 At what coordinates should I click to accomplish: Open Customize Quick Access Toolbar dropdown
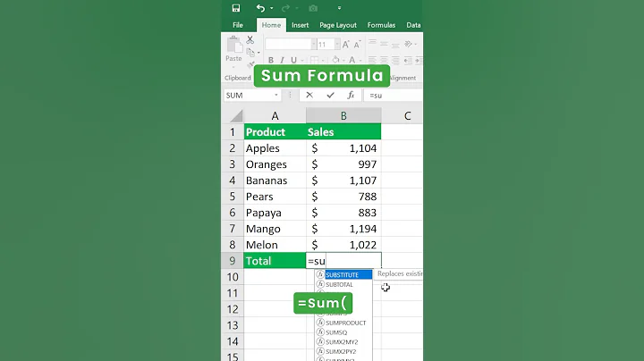coord(339,8)
